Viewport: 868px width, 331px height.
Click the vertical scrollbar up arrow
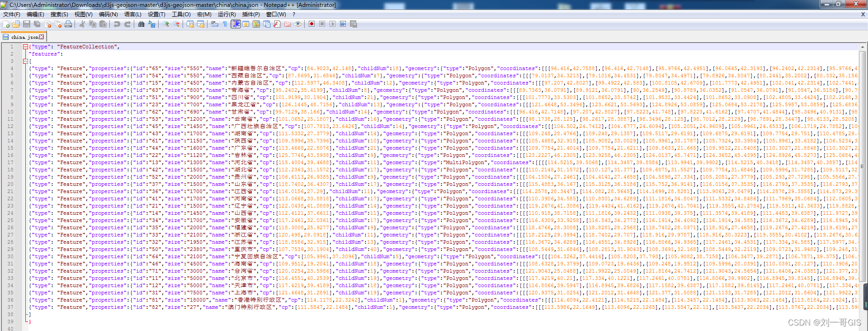[863, 47]
